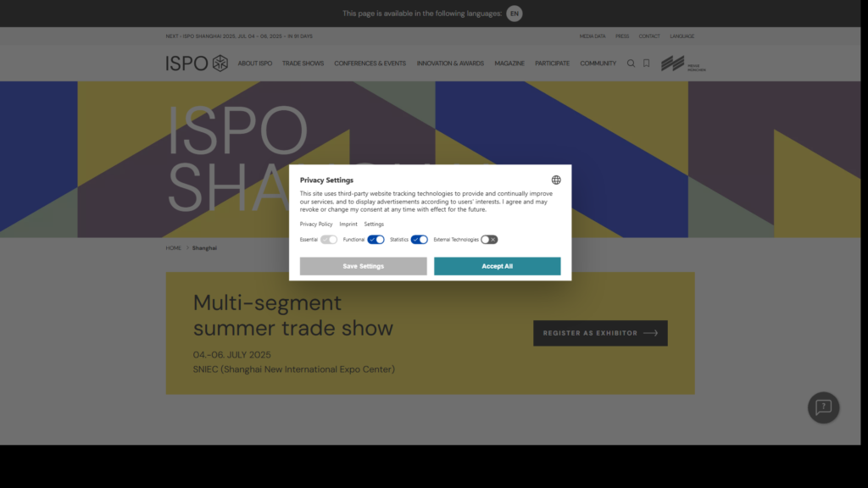Image resolution: width=868 pixels, height=488 pixels.
Task: Click the SNIEC venue text
Action: pyautogui.click(x=294, y=369)
